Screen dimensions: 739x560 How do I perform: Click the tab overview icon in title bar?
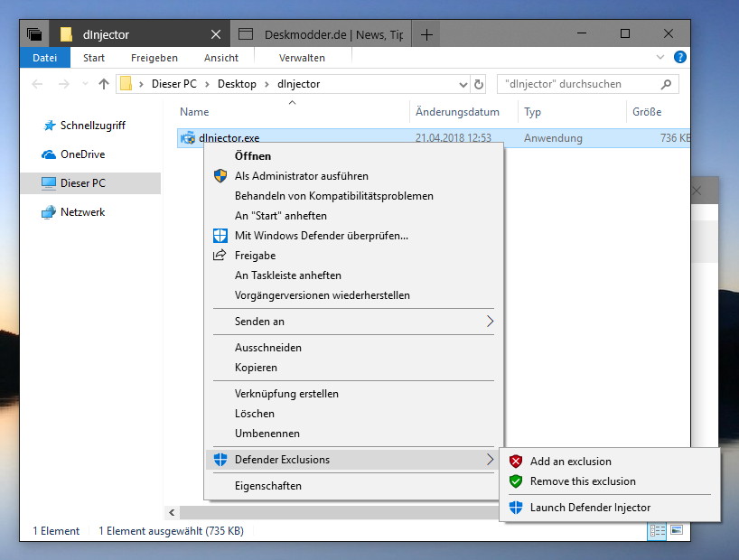(x=34, y=34)
